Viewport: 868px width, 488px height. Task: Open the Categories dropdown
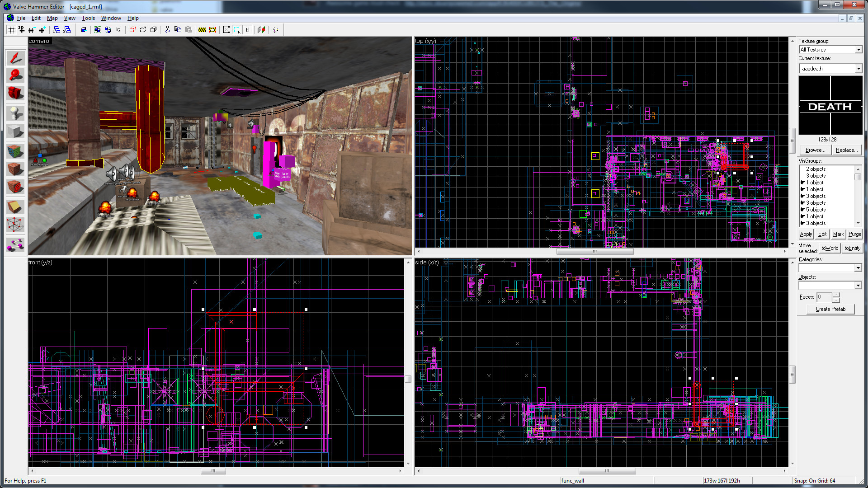[x=858, y=267]
